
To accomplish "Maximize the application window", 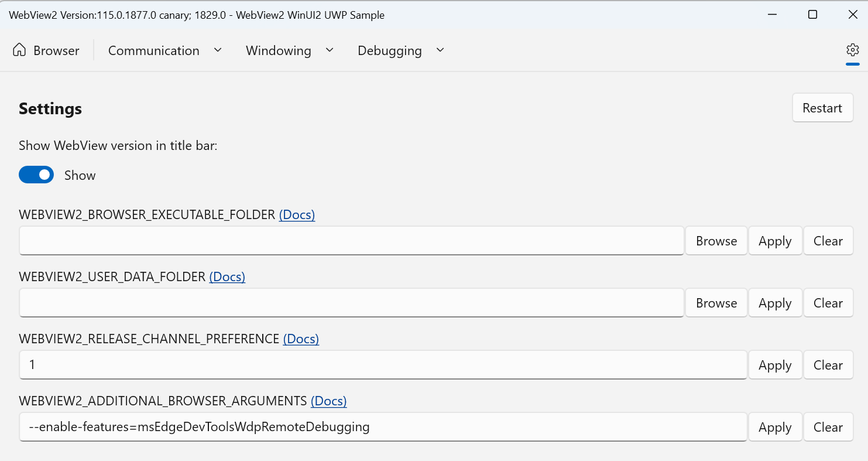I will (812, 15).
